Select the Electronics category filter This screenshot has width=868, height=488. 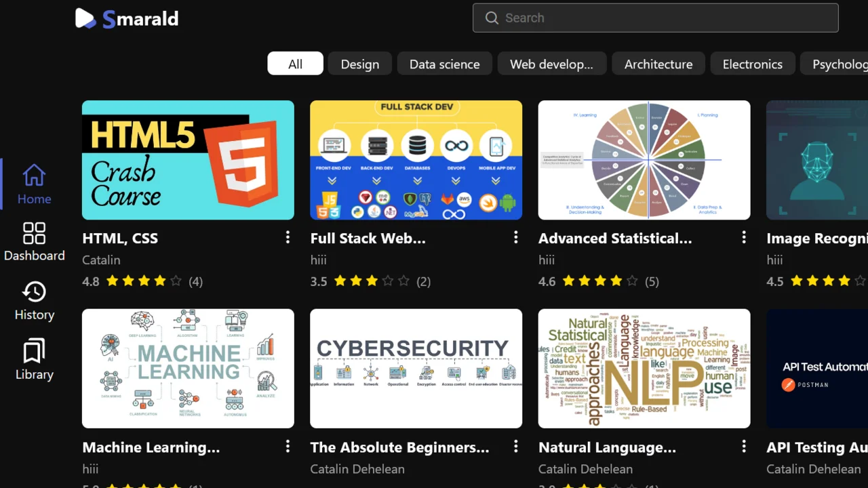[753, 64]
